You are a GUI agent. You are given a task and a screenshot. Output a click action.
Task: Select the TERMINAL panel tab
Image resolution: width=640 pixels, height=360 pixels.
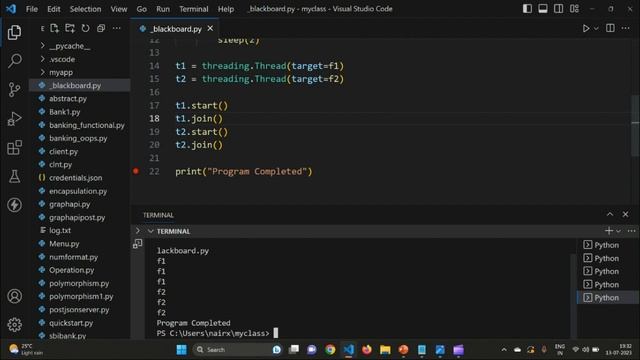click(158, 215)
